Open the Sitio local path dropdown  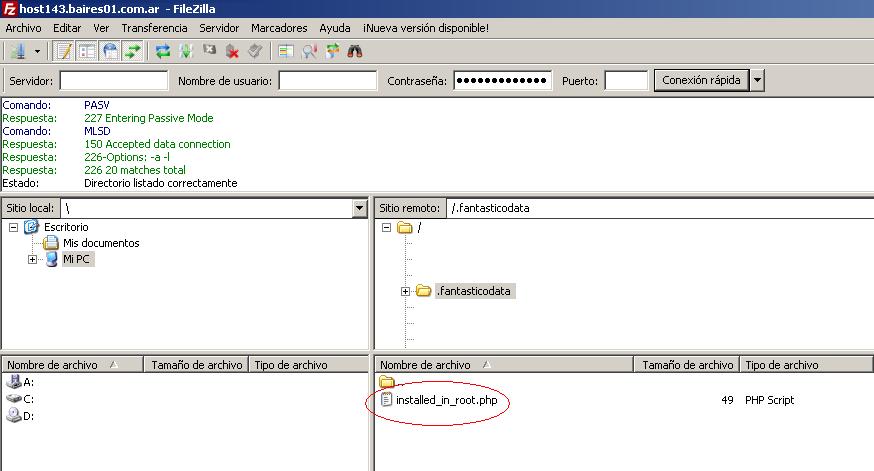(x=360, y=208)
